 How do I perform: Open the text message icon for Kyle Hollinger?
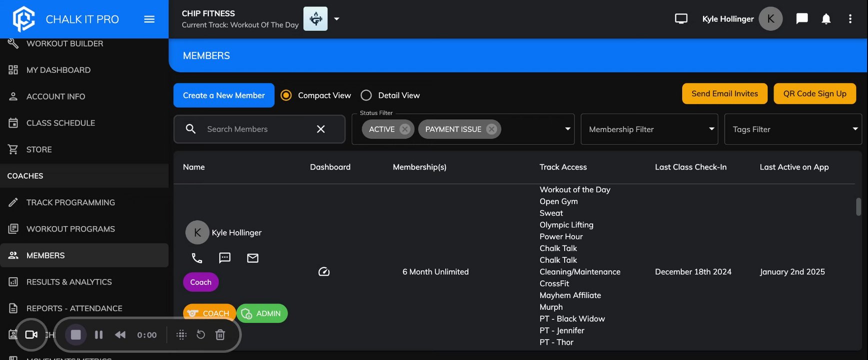225,258
